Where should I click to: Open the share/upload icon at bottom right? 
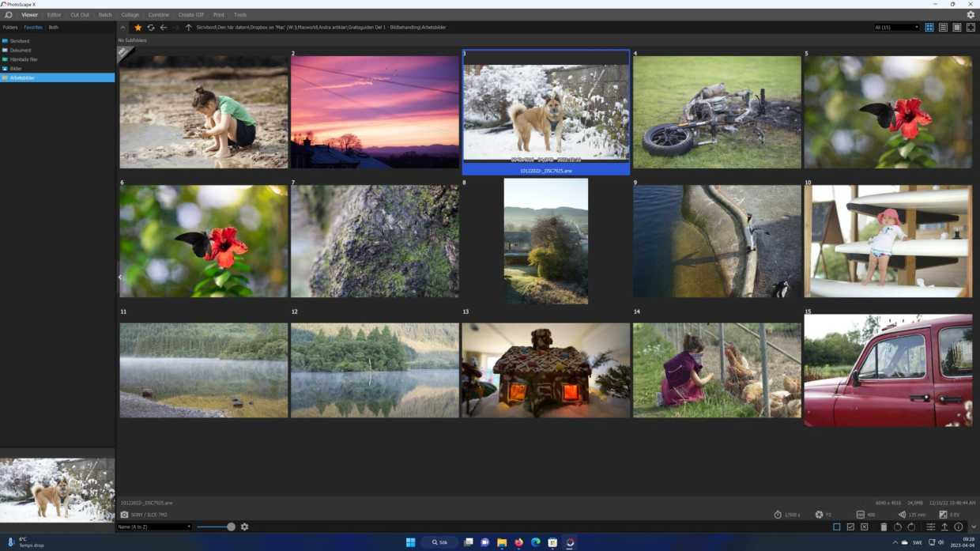click(x=944, y=526)
